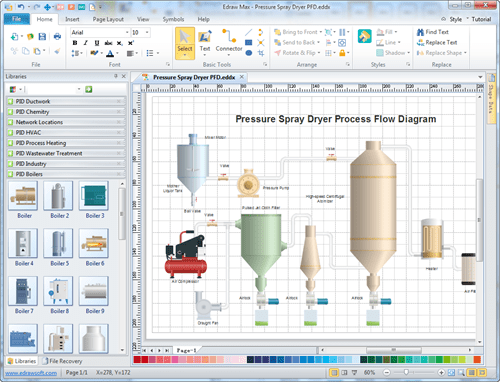Open the File menu
Screen dimensions: 500x382
[17, 19]
